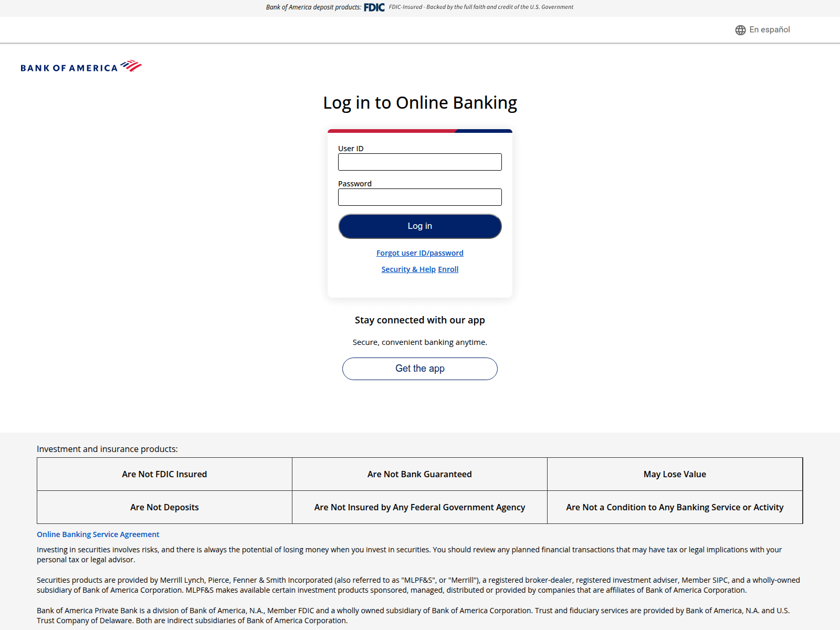
Task: Open the Enroll link
Action: click(x=448, y=269)
